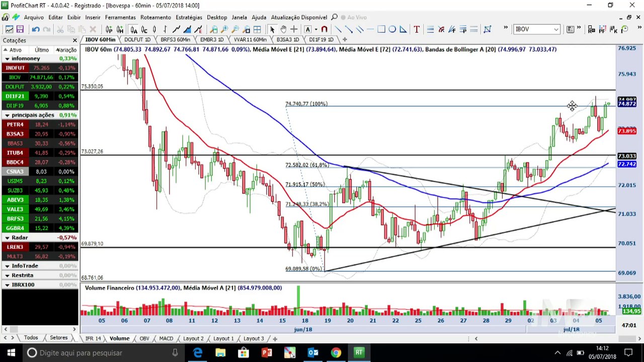Pick the arrow line drawing tool

pyautogui.click(x=349, y=30)
